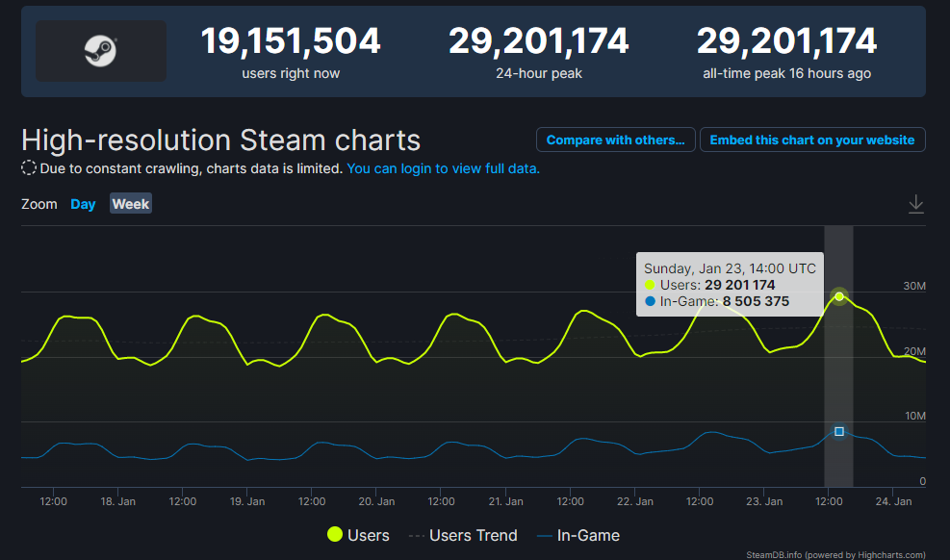Open the SteamDB.info credits text
950x560 pixels.
click(835, 554)
